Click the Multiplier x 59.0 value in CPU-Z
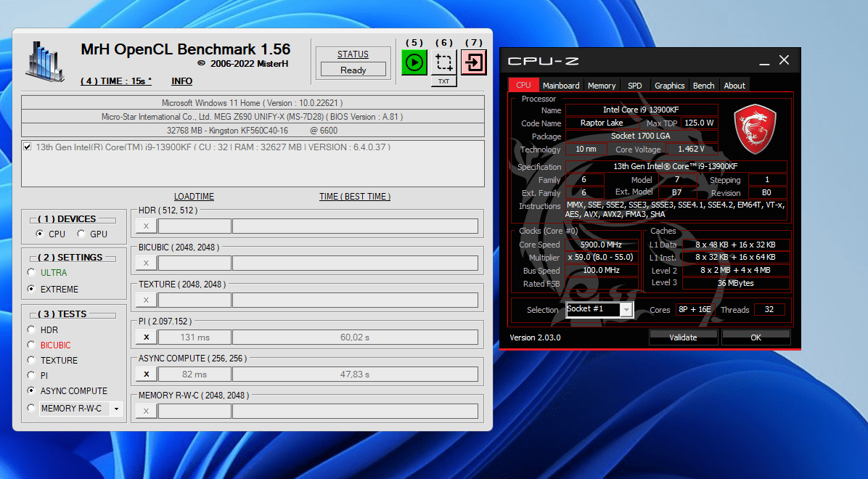The height and width of the screenshot is (479, 868). 601,257
